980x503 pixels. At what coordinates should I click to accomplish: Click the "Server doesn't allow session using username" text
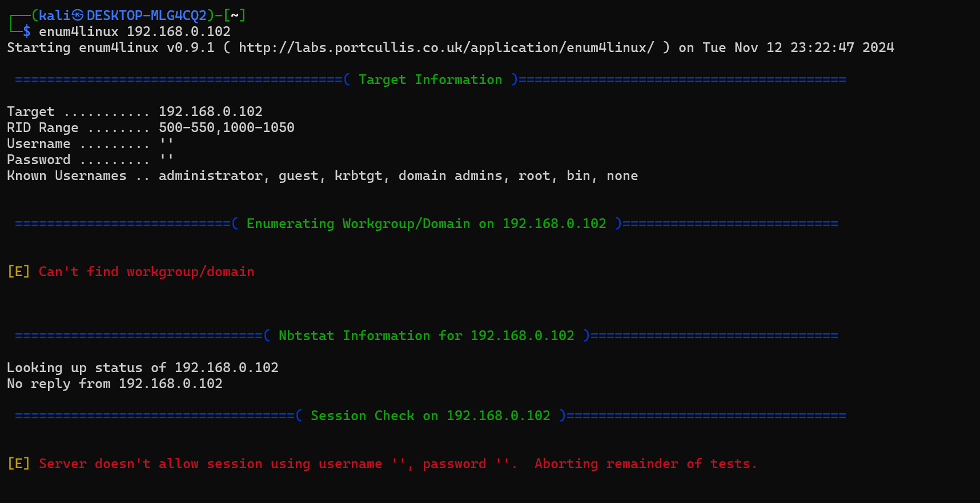(x=211, y=464)
